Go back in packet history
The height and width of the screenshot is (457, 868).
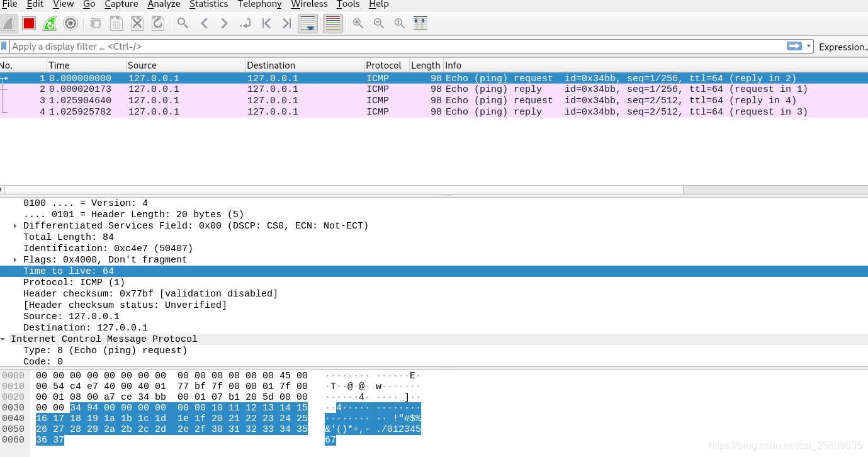(204, 23)
